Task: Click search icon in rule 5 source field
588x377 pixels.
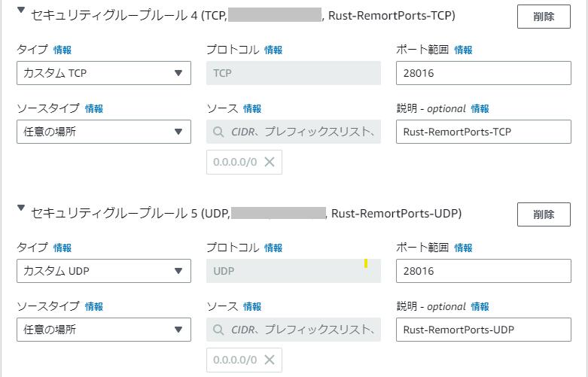Action: pos(218,329)
